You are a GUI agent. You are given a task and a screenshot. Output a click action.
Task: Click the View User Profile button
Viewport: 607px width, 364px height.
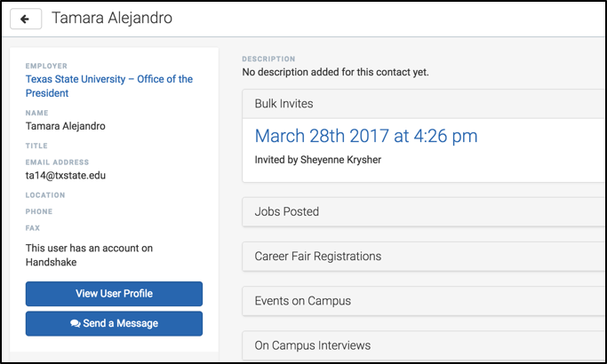point(114,294)
